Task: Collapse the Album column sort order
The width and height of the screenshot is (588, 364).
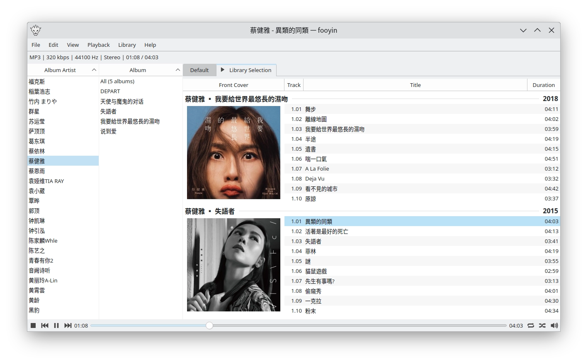Action: 177,70
